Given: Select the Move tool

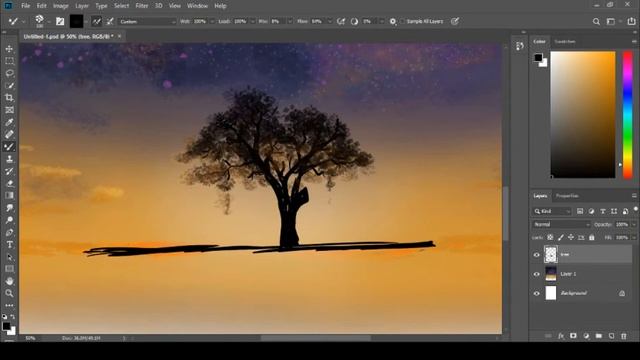Looking at the screenshot, I should click(9, 49).
